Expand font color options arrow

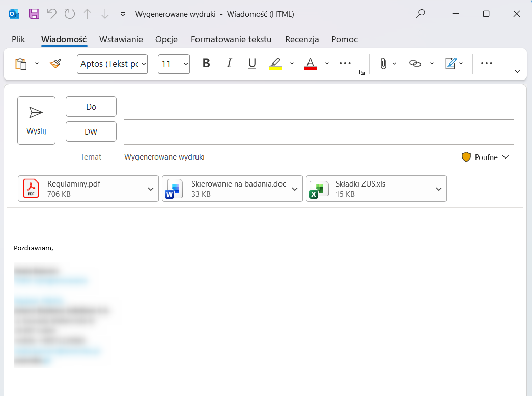pos(327,64)
